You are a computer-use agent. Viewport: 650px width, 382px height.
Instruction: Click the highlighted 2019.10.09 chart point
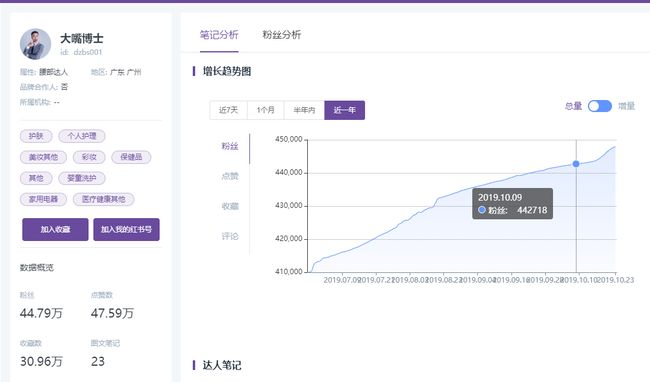[576, 164]
